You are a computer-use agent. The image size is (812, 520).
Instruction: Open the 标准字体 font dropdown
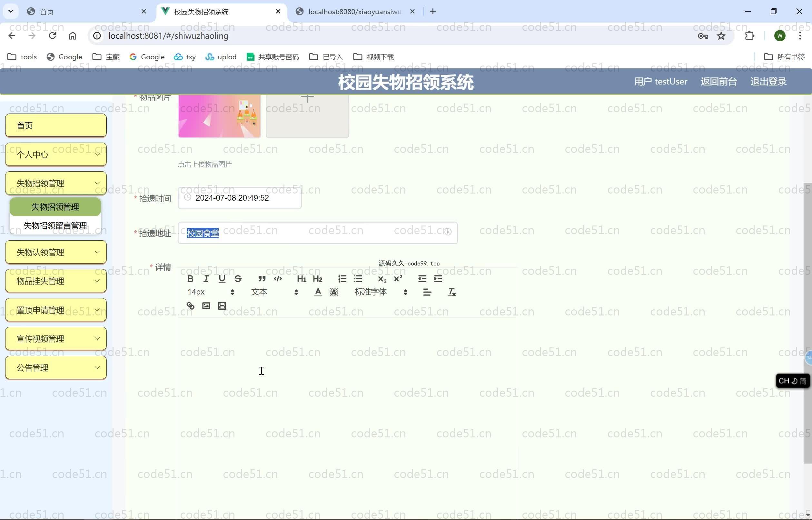(381, 292)
